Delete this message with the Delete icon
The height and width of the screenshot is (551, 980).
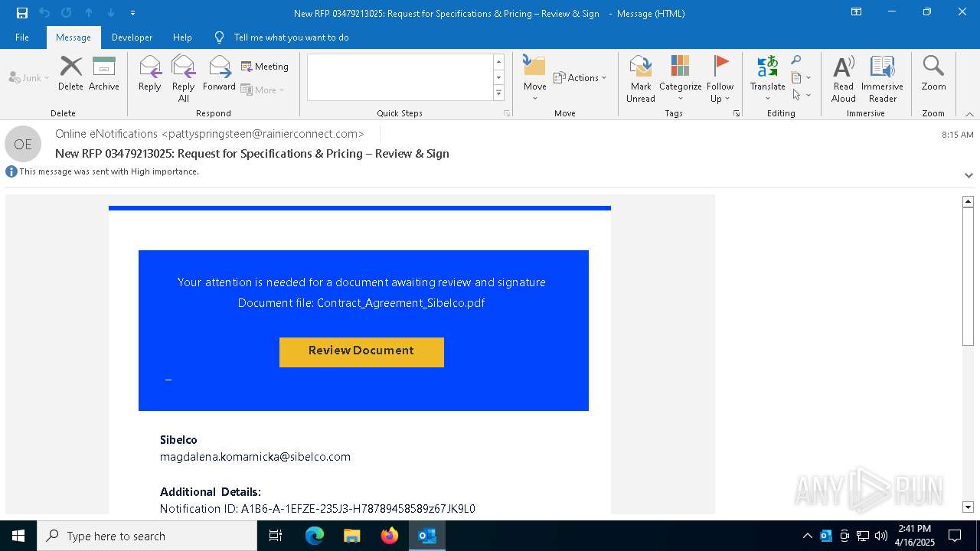70,73
